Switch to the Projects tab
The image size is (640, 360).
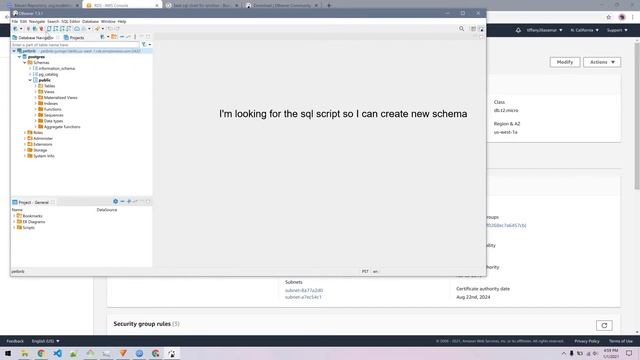click(74, 38)
